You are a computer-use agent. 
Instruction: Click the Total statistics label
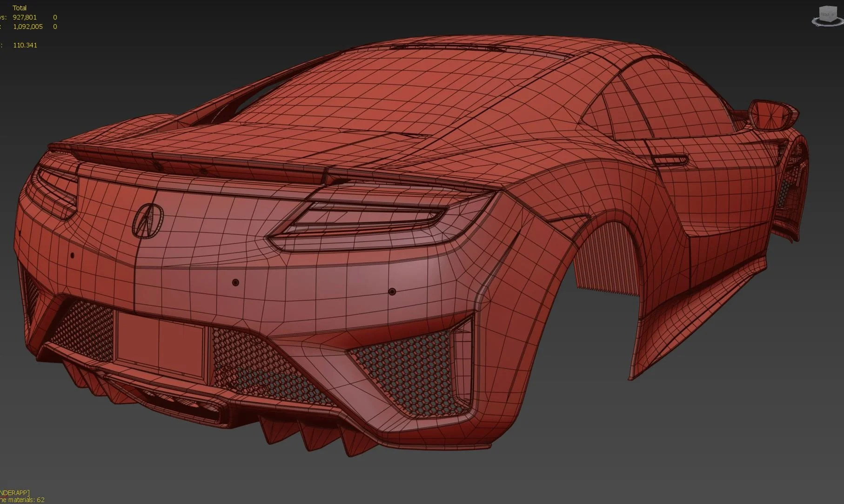point(20,7)
